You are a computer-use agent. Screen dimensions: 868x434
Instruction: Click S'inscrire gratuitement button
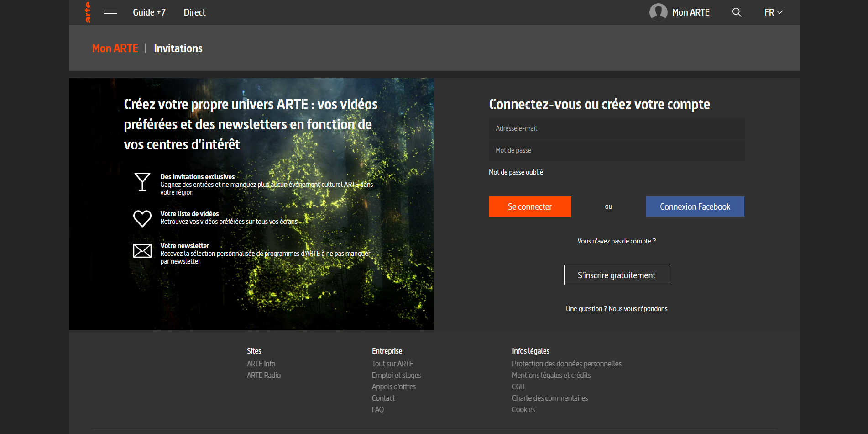coord(617,275)
